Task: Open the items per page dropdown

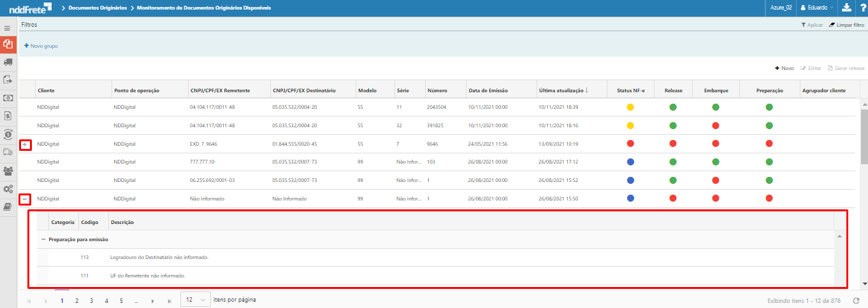Action: [195, 300]
